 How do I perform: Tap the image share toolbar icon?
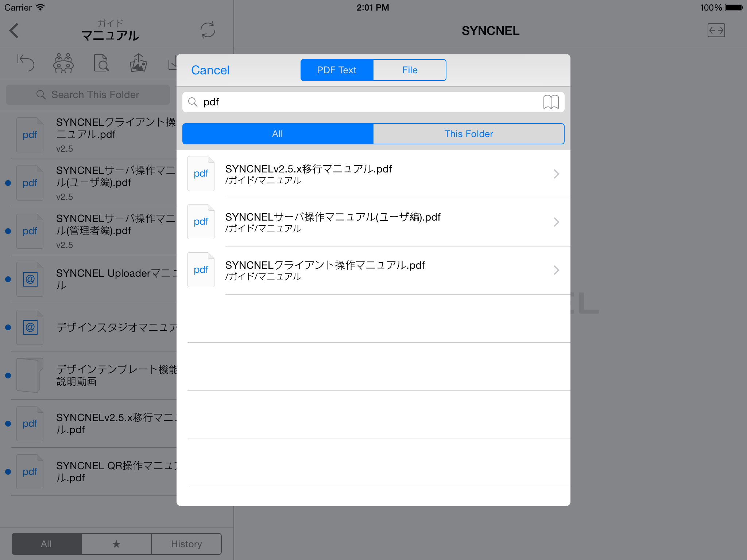[x=139, y=63]
